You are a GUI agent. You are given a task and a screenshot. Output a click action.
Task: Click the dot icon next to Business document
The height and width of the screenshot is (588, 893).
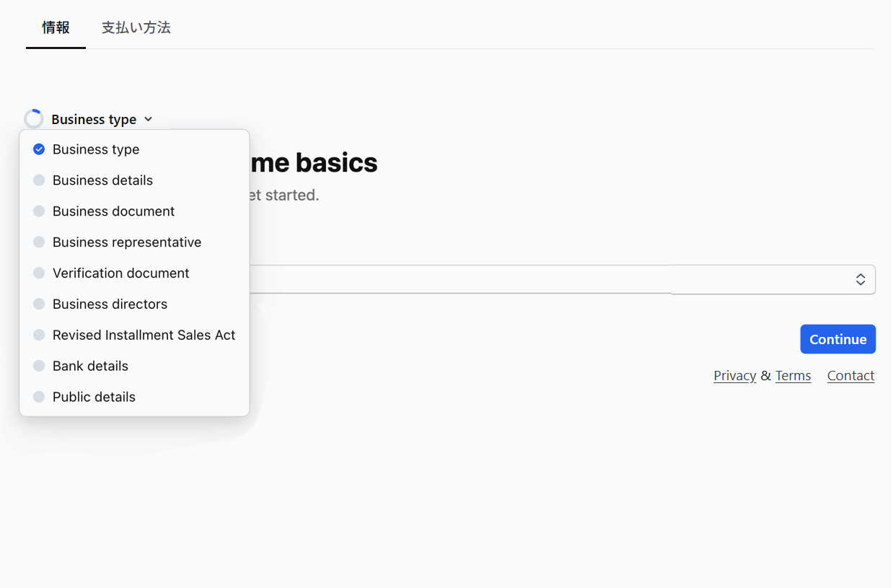38,211
